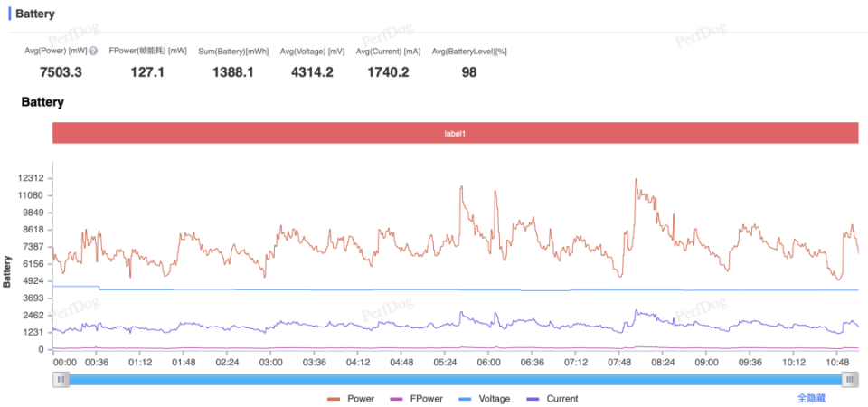Click the blue time range slider bar

[456, 379]
